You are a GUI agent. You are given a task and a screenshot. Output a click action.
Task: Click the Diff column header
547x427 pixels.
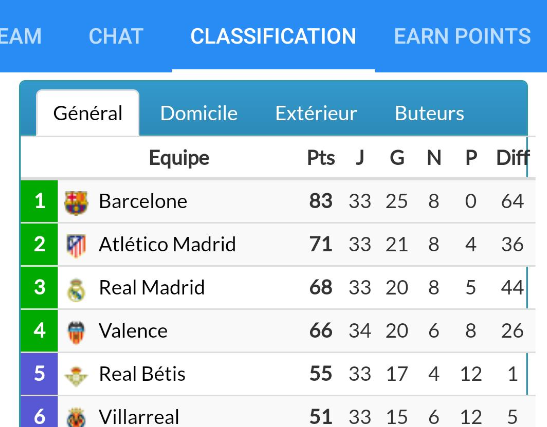click(x=513, y=158)
